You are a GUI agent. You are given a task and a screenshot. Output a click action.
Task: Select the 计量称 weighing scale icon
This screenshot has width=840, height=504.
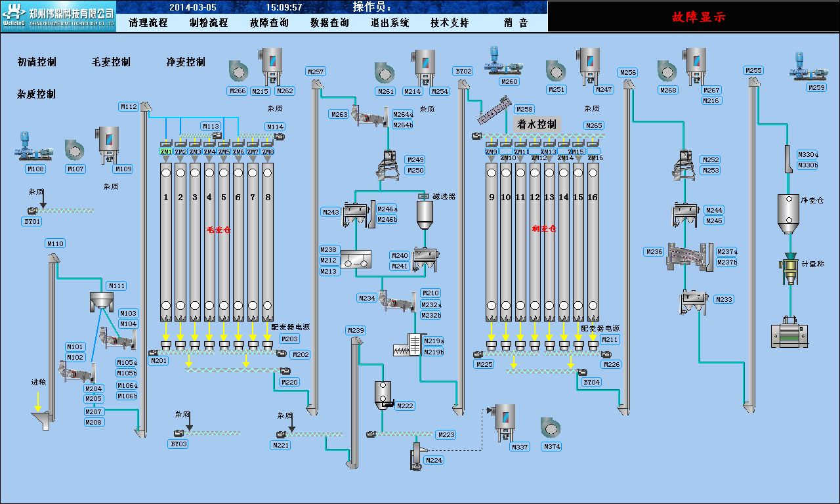(789, 268)
